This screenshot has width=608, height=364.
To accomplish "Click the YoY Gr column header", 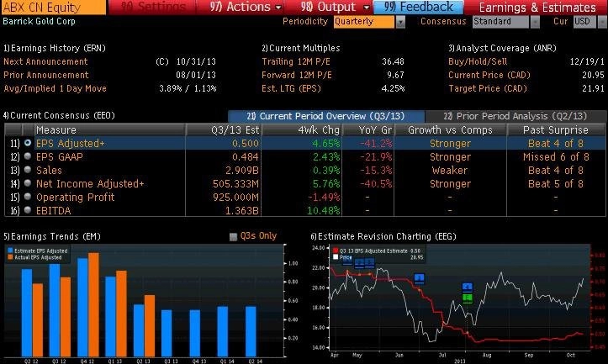I will coord(367,129).
